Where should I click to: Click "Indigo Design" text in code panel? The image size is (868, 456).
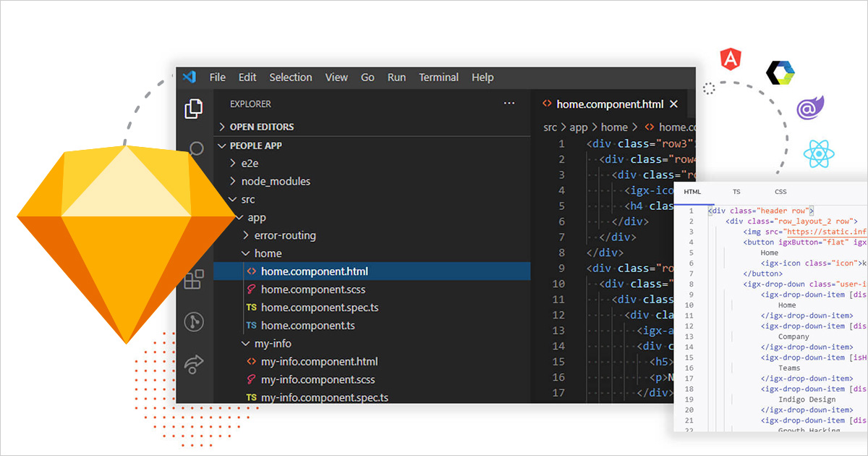(807, 400)
